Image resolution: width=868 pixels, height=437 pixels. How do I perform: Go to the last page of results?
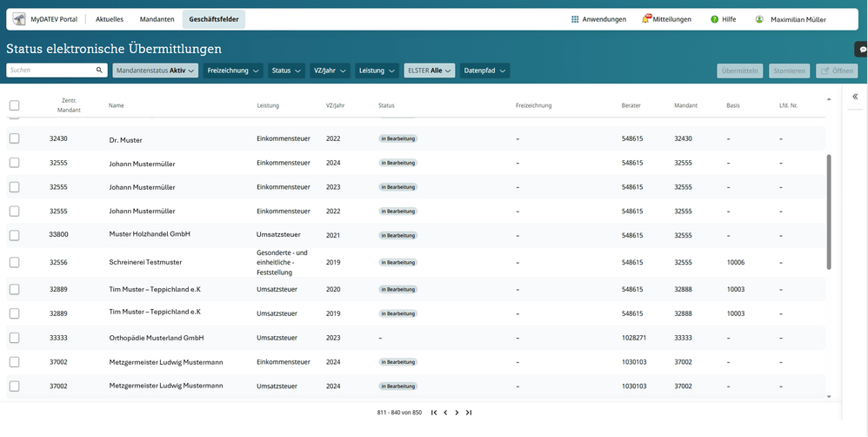tap(469, 413)
